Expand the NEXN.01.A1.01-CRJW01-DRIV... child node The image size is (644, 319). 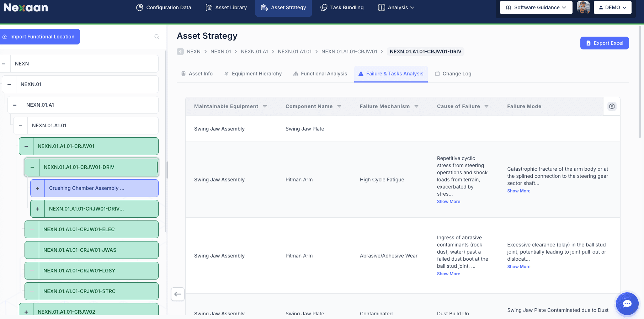[38, 209]
